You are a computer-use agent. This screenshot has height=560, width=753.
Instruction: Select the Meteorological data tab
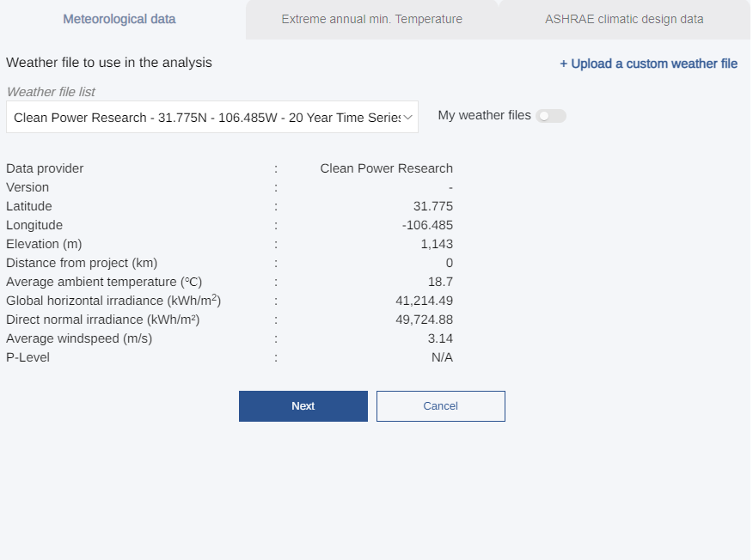(119, 18)
